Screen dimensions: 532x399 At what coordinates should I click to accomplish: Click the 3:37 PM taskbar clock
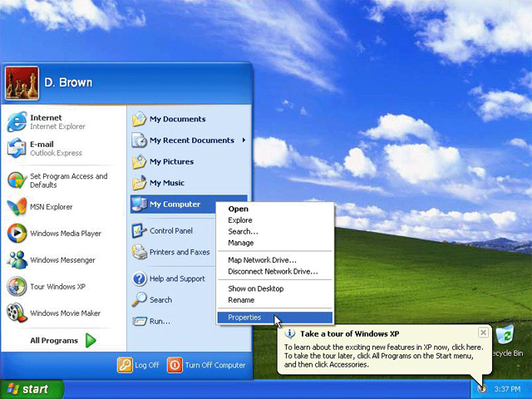click(507, 389)
